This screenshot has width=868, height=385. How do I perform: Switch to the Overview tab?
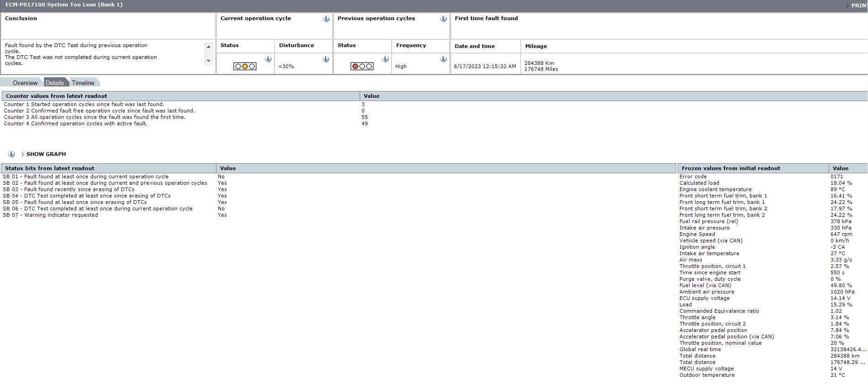pyautogui.click(x=25, y=83)
